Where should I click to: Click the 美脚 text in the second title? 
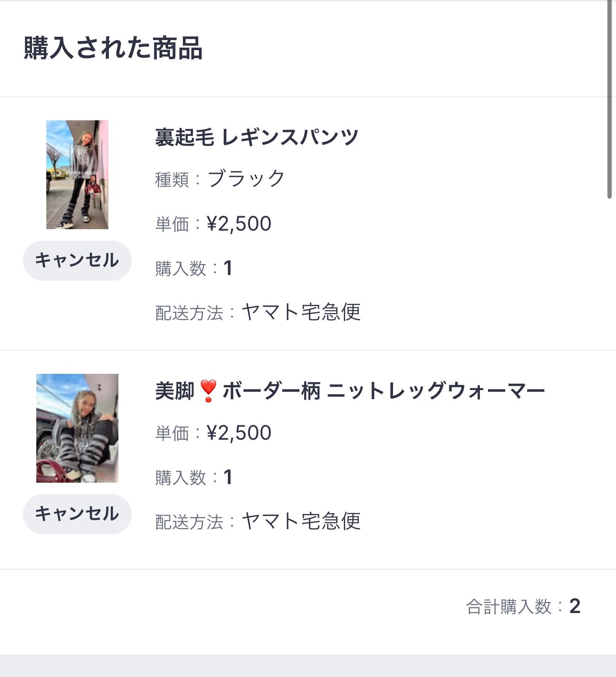175,391
